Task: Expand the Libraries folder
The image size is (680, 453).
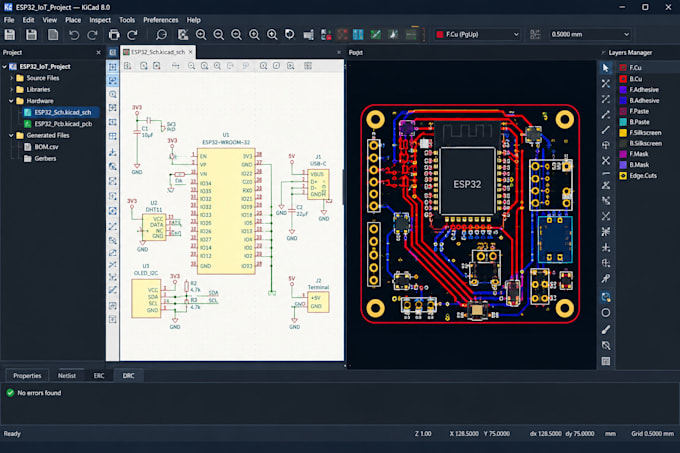Action: [x=12, y=89]
